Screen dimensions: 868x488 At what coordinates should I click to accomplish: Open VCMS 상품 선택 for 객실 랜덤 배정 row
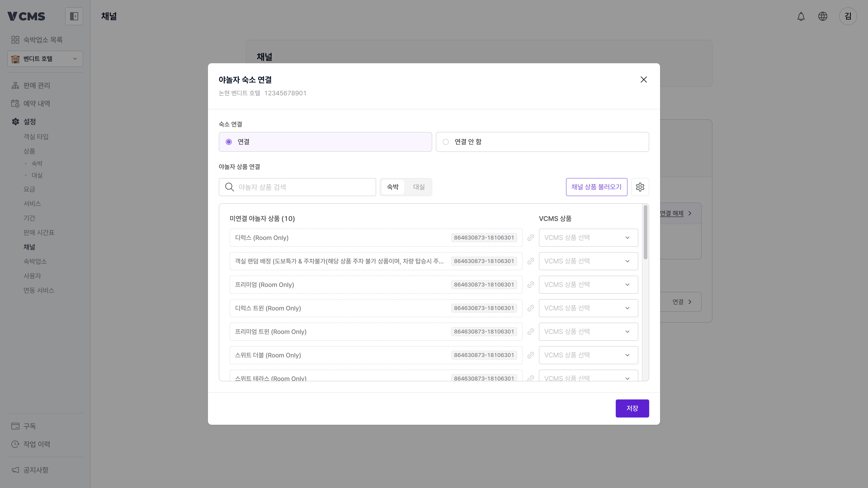tap(588, 261)
